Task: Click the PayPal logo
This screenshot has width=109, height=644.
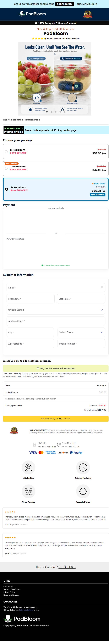Action: (x=76, y=453)
